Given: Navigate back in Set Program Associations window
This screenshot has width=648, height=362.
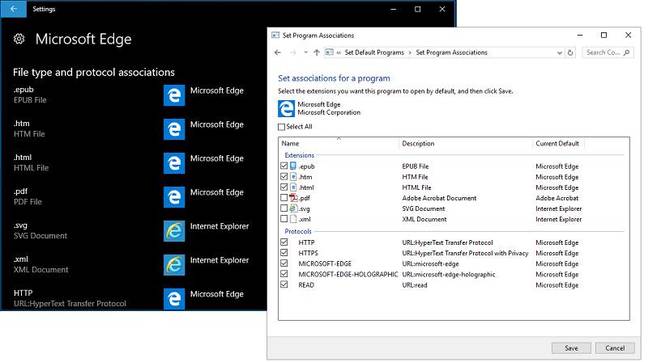Looking at the screenshot, I should 278,52.
